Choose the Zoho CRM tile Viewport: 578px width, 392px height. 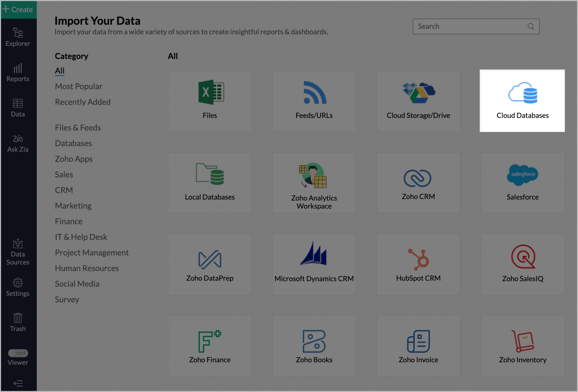coord(418,183)
